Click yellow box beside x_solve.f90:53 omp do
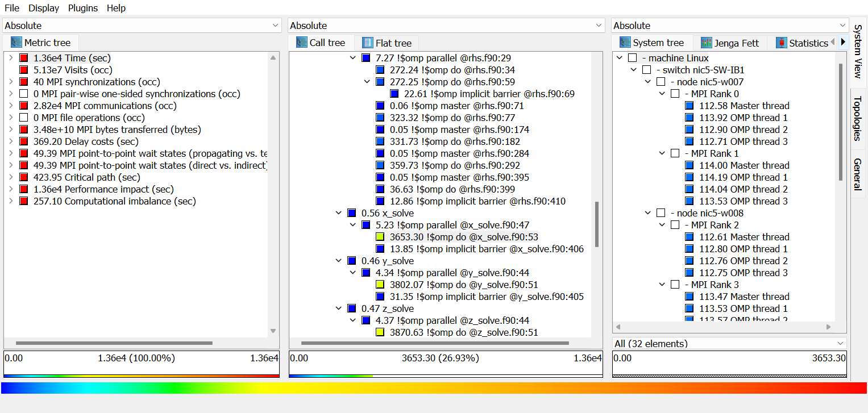868x413 pixels. tap(380, 237)
